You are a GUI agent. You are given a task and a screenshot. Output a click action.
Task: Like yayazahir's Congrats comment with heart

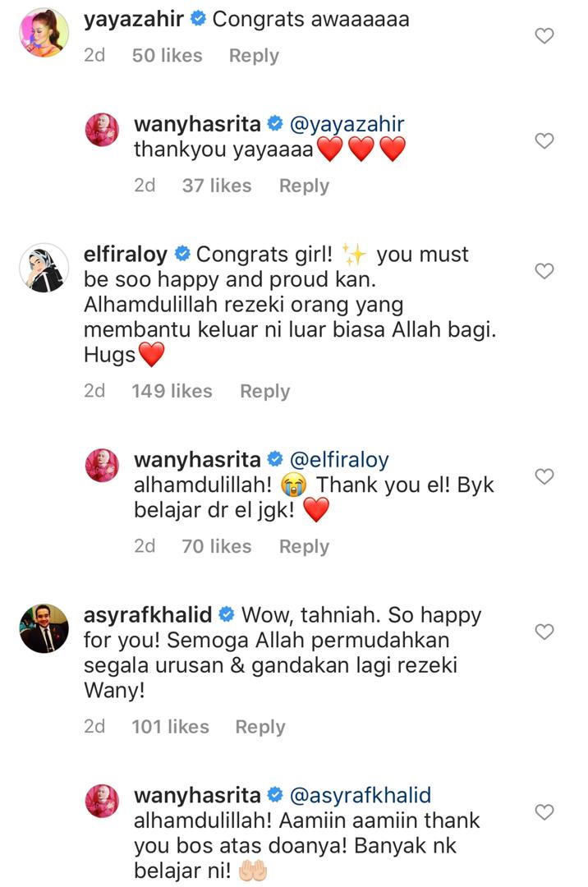(544, 35)
